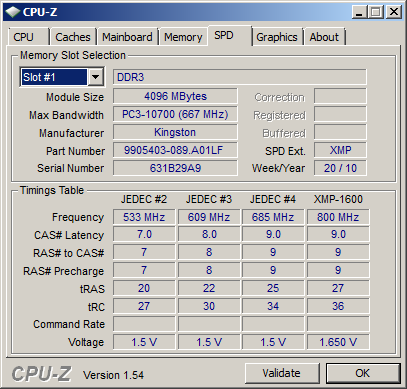This screenshot has height=389, width=407.
Task: Switch to the Caches tab
Action: [x=73, y=37]
